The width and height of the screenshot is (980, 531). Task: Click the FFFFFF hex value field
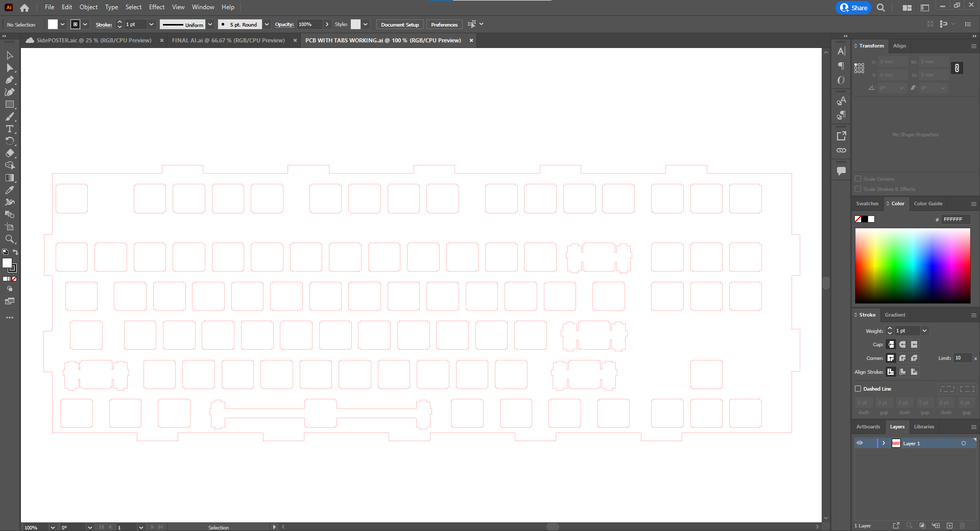point(955,220)
